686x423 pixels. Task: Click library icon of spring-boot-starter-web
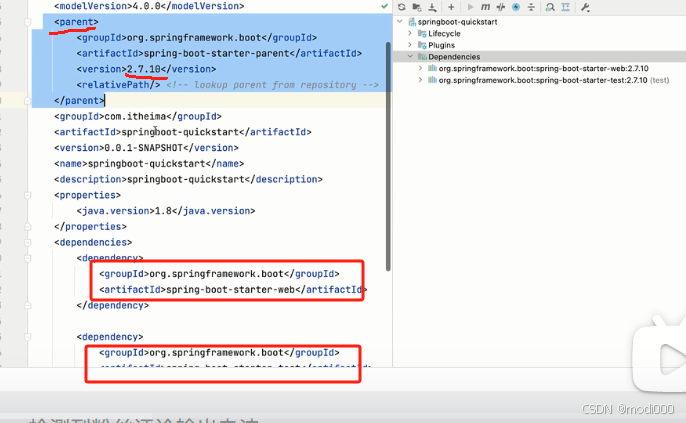(x=432, y=68)
